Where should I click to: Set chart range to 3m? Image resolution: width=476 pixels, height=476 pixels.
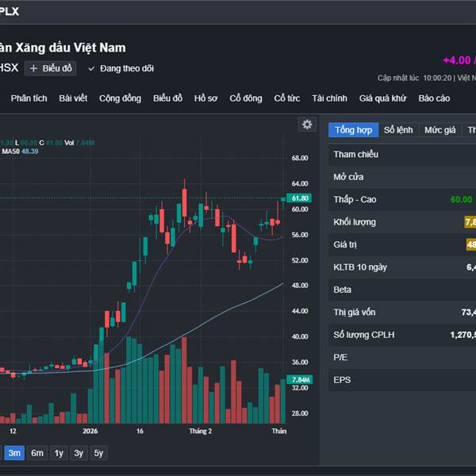click(x=13, y=453)
